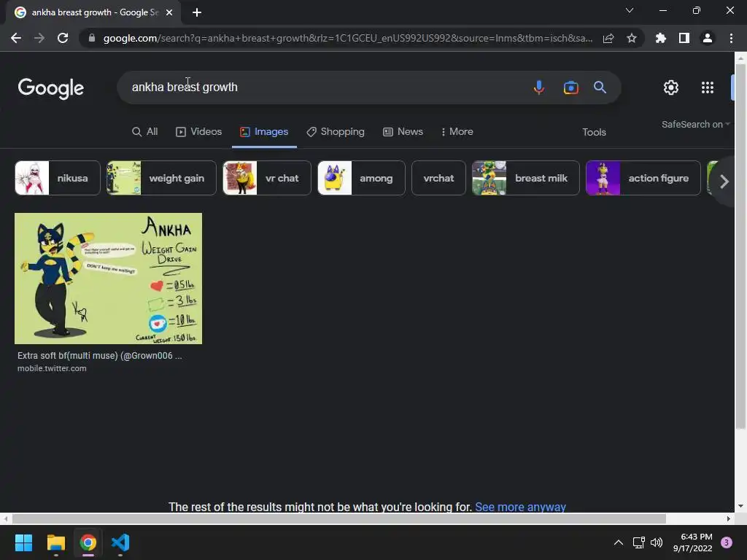The width and height of the screenshot is (747, 560).
Task: Open the notifications badge
Action: (x=727, y=542)
